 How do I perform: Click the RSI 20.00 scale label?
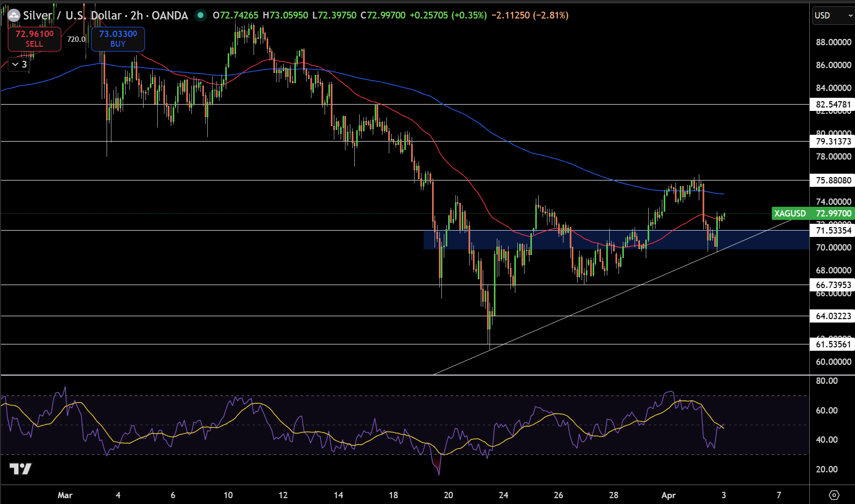click(826, 469)
